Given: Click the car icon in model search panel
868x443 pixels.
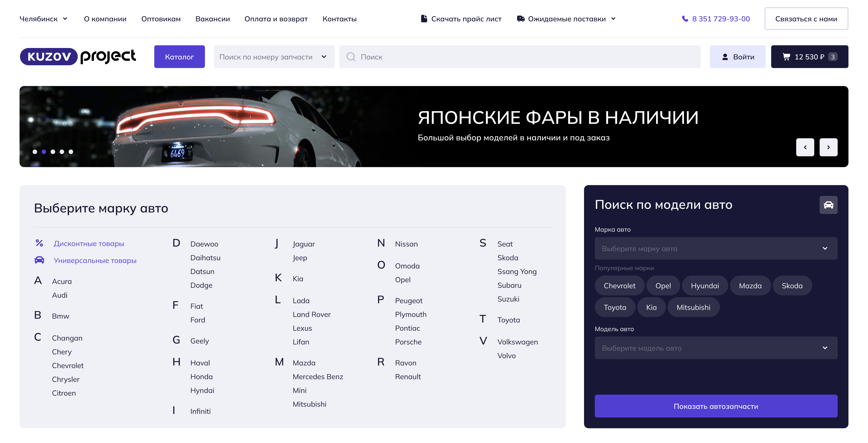Looking at the screenshot, I should click(x=828, y=205).
